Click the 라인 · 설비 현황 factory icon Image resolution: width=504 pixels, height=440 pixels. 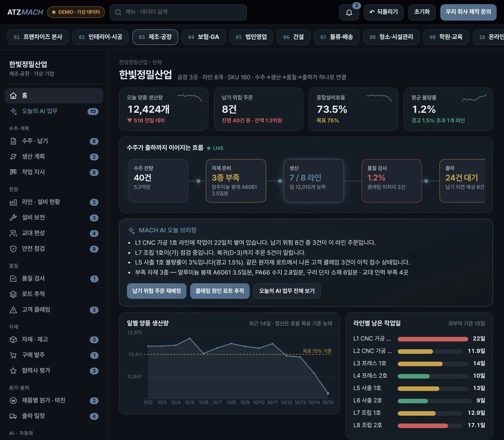click(13, 202)
